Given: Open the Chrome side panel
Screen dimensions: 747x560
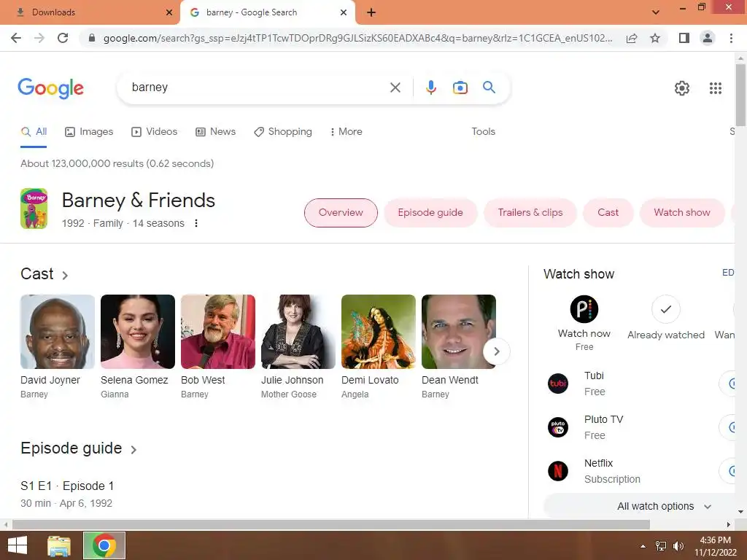Looking at the screenshot, I should 684,38.
